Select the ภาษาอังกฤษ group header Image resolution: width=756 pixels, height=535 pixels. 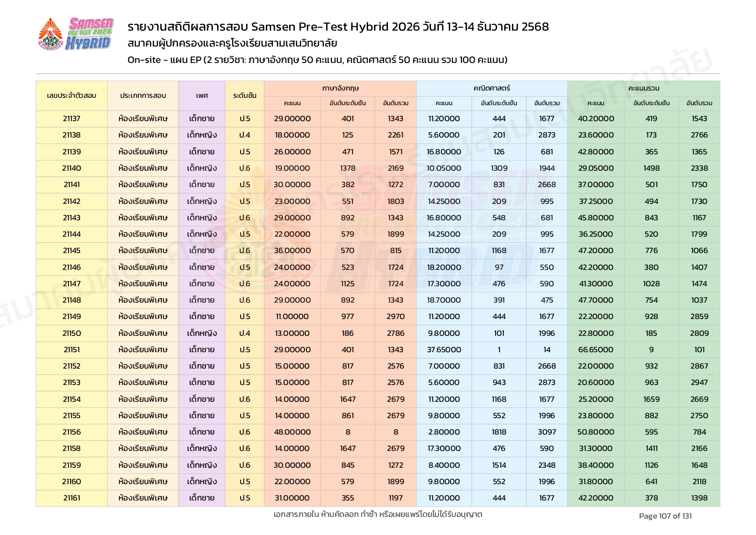click(x=340, y=88)
